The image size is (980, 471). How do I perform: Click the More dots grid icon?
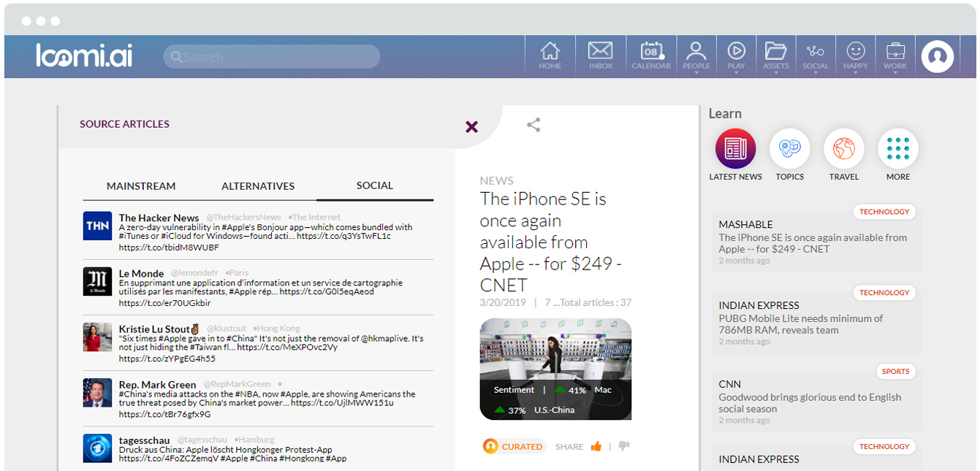[x=897, y=149]
